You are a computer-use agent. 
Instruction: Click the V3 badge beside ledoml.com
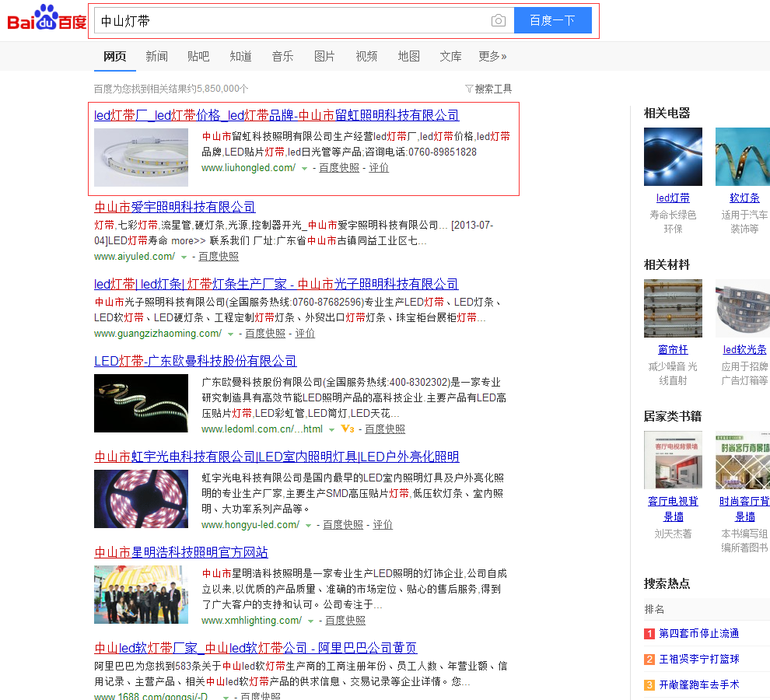point(348,429)
